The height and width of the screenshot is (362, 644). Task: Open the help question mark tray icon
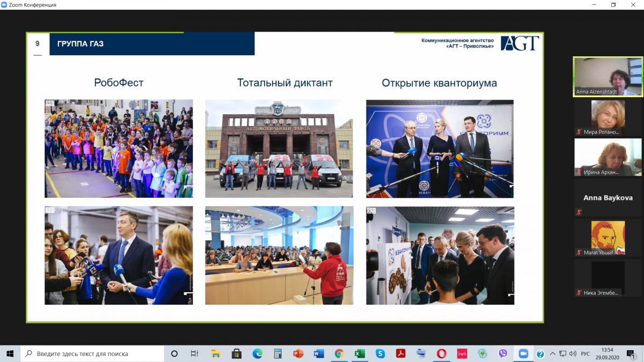tap(540, 353)
